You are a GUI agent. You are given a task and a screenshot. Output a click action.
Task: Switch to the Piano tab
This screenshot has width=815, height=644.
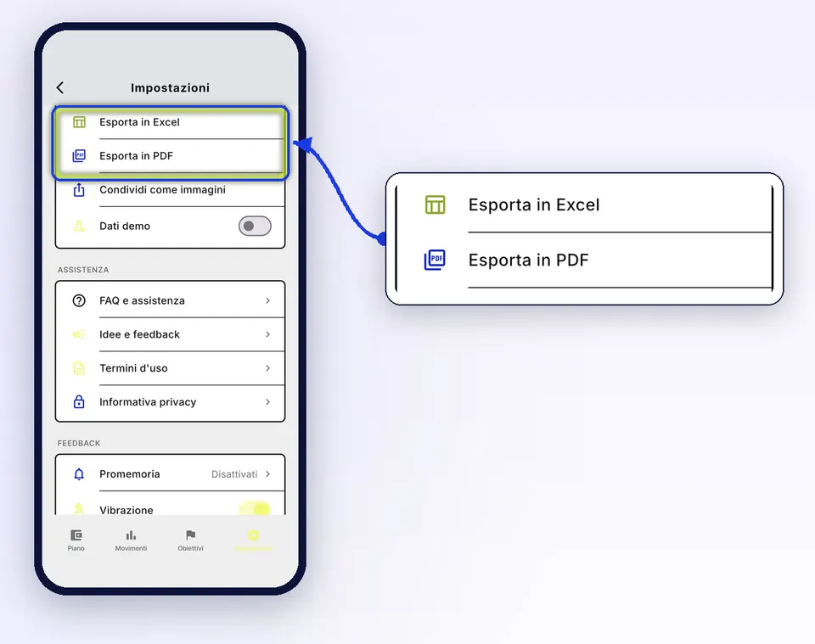[76, 540]
